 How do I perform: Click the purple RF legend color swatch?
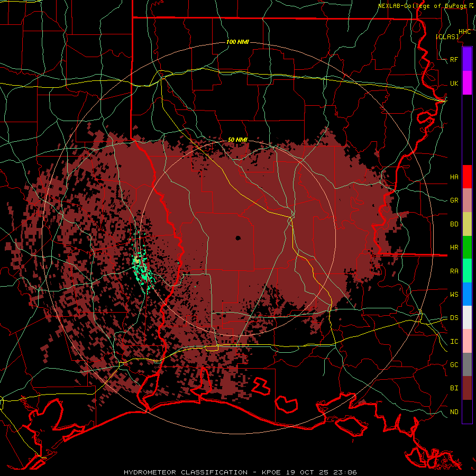(x=467, y=59)
